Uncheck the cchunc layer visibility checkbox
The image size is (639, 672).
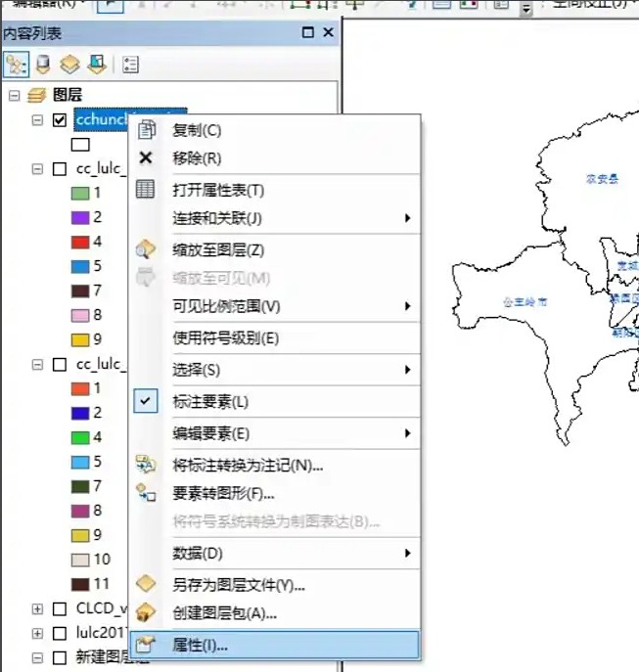click(x=60, y=119)
